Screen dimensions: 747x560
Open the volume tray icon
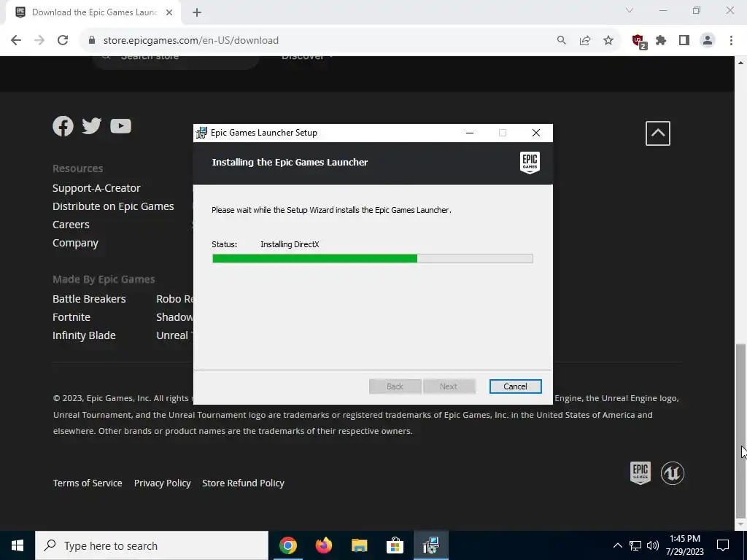click(653, 545)
